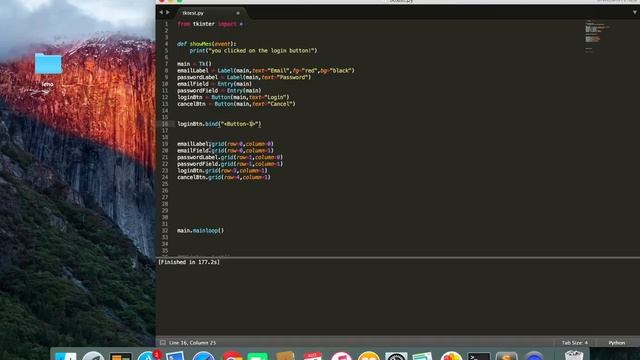This screenshot has width=640, height=360.
Task: Go to next tab with right arrow
Action: [168, 12]
